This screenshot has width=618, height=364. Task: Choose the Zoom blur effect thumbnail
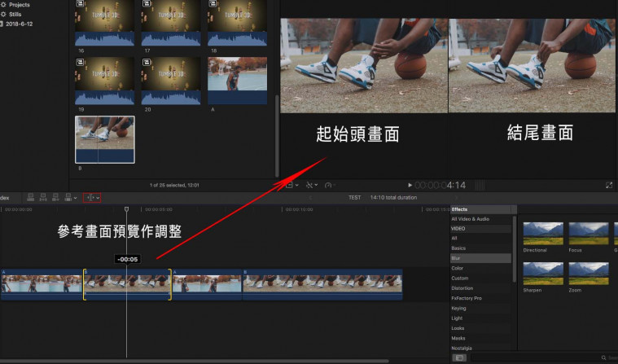tap(589, 274)
